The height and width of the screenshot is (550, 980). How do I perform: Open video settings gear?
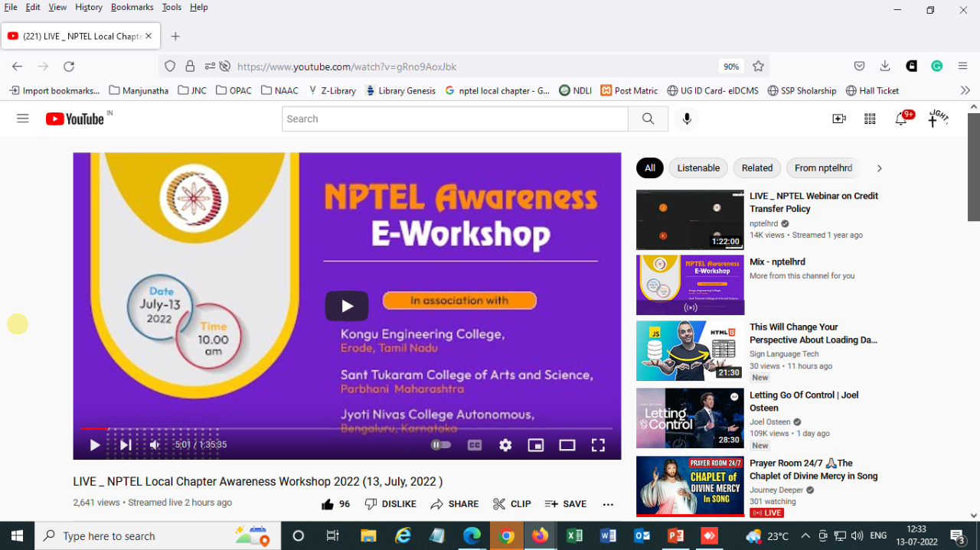(505, 445)
